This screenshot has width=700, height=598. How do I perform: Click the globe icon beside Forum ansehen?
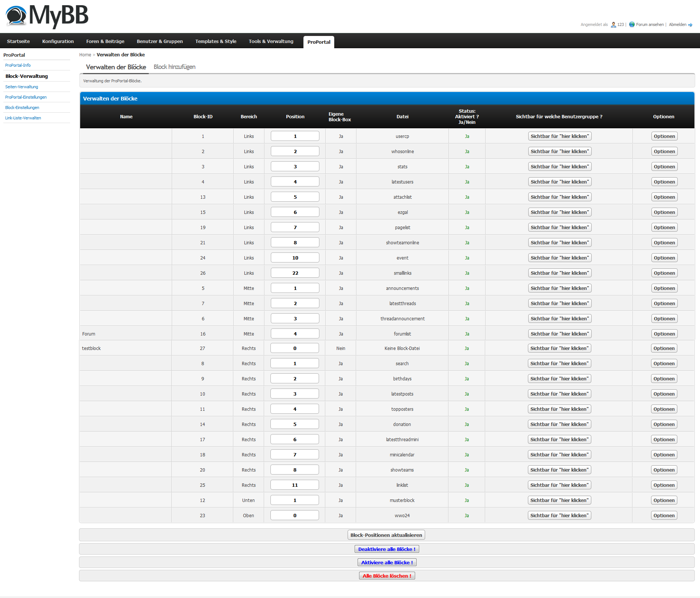pyautogui.click(x=632, y=24)
